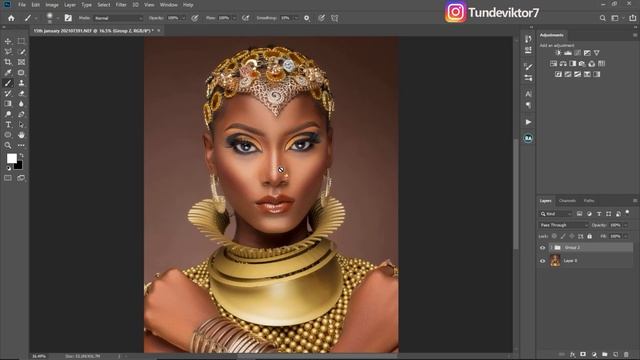Select the Eyedropper tool

tap(8, 73)
